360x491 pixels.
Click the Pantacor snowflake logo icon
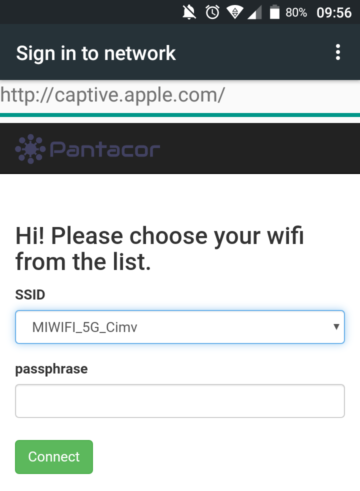pos(30,149)
